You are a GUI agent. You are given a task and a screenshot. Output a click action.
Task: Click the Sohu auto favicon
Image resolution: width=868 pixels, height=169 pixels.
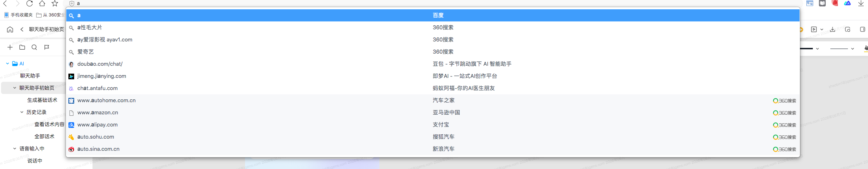pos(71,137)
